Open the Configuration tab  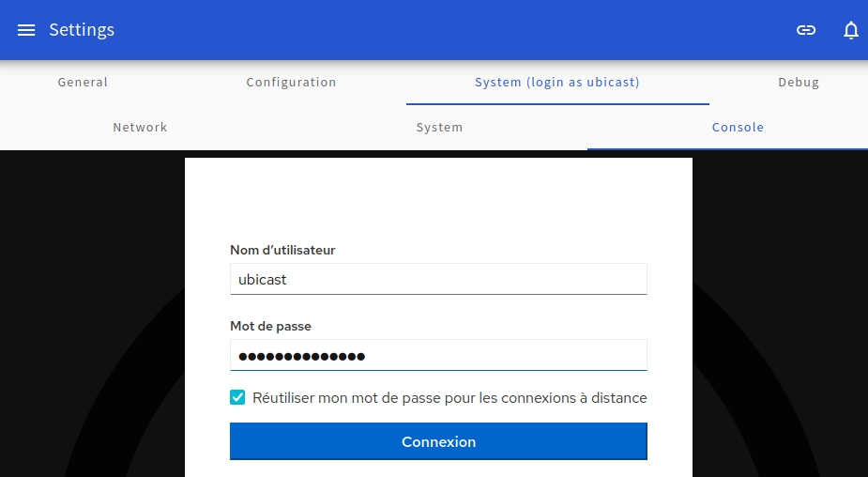[x=291, y=82]
